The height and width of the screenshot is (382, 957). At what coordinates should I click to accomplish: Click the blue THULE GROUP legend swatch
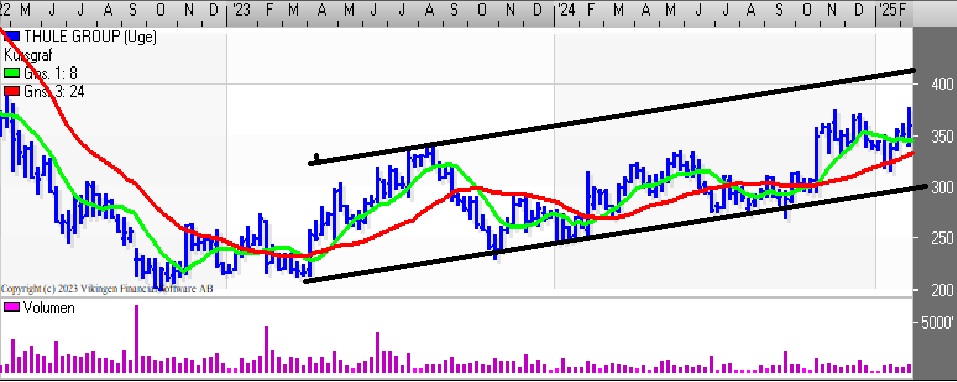tap(12, 37)
